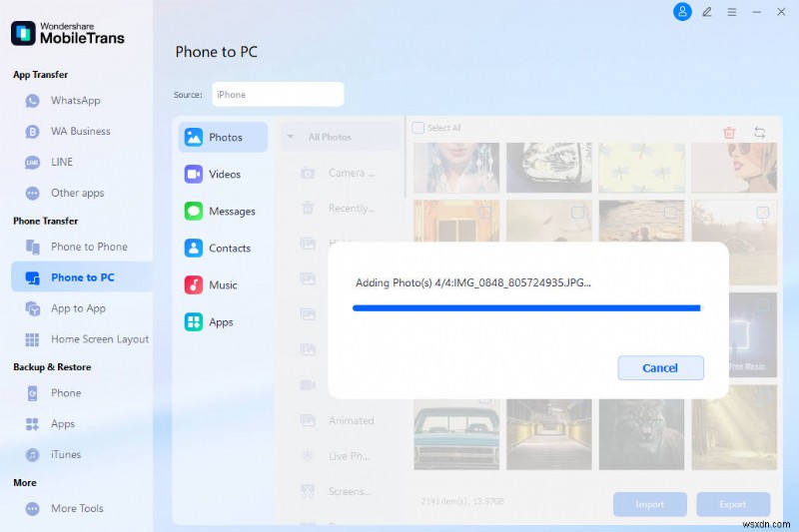Click the blue progress bar
Screen dimensions: 799x532
526,308
